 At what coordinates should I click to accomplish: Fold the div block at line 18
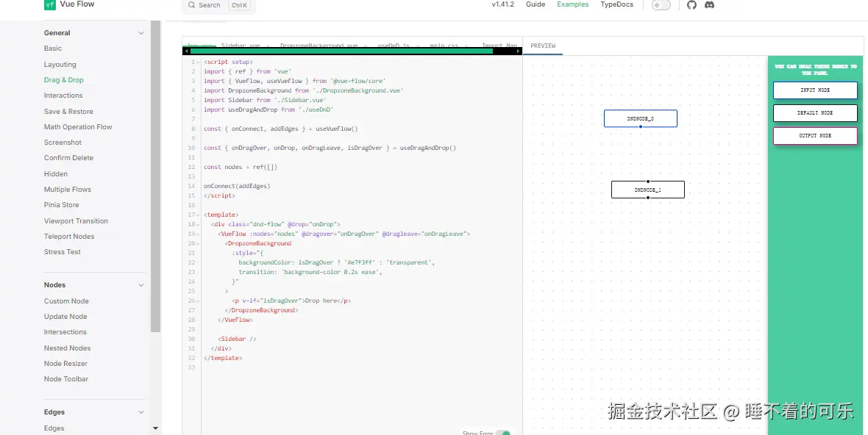coord(198,224)
